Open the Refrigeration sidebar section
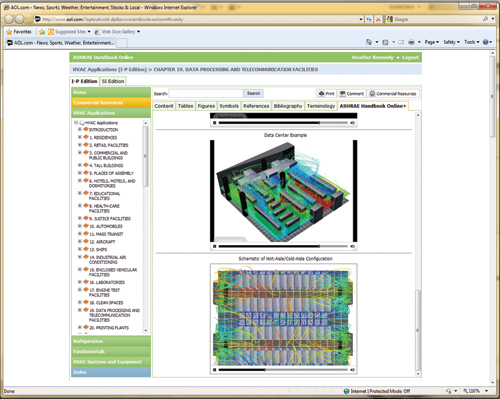Screen dimensions: 500x399 [111, 341]
